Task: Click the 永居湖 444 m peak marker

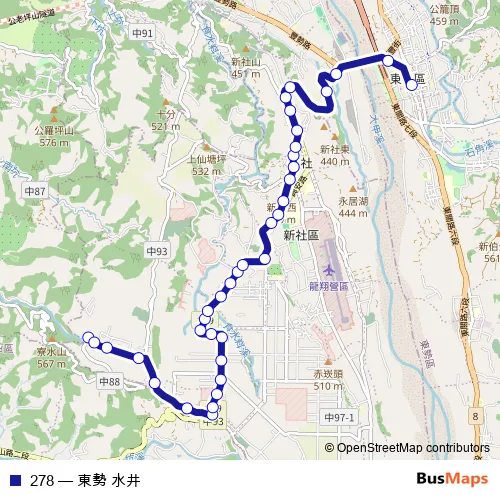Action: tap(353, 189)
